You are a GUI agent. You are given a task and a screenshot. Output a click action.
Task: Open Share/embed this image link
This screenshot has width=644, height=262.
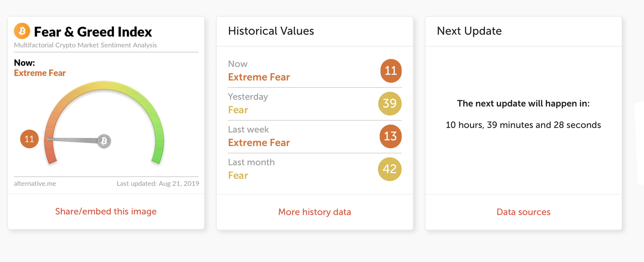[106, 211]
